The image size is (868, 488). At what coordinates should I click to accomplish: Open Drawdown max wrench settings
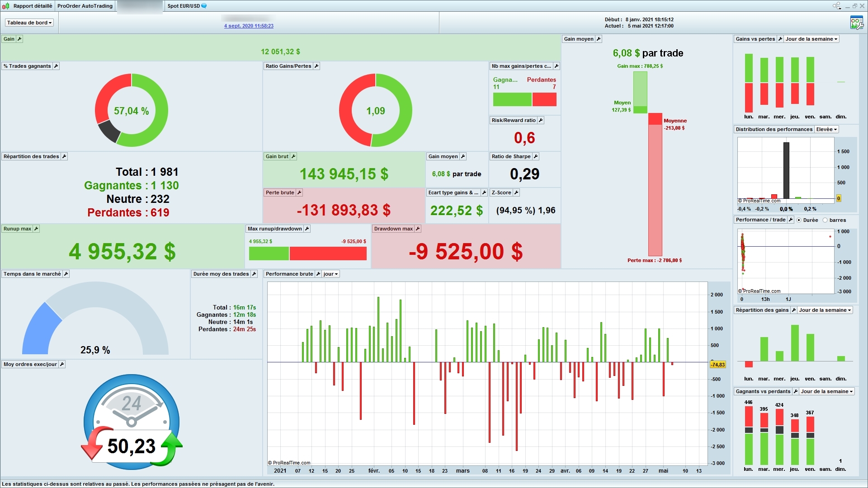click(x=418, y=229)
